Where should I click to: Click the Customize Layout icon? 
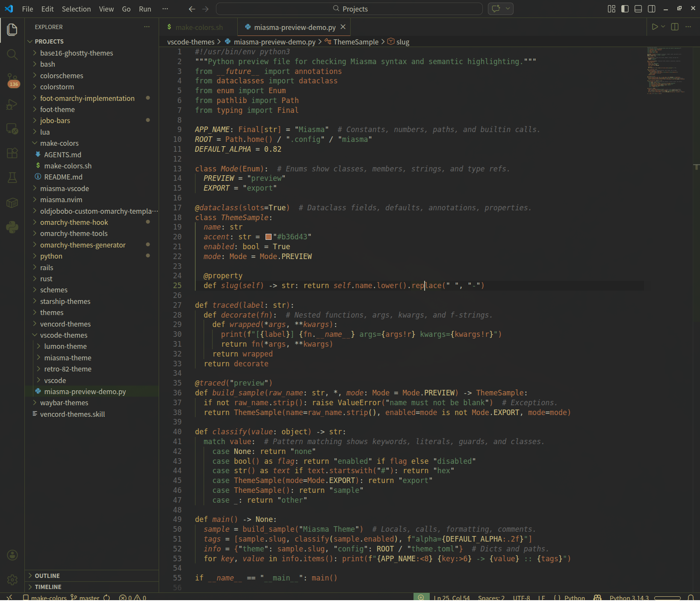pos(611,9)
